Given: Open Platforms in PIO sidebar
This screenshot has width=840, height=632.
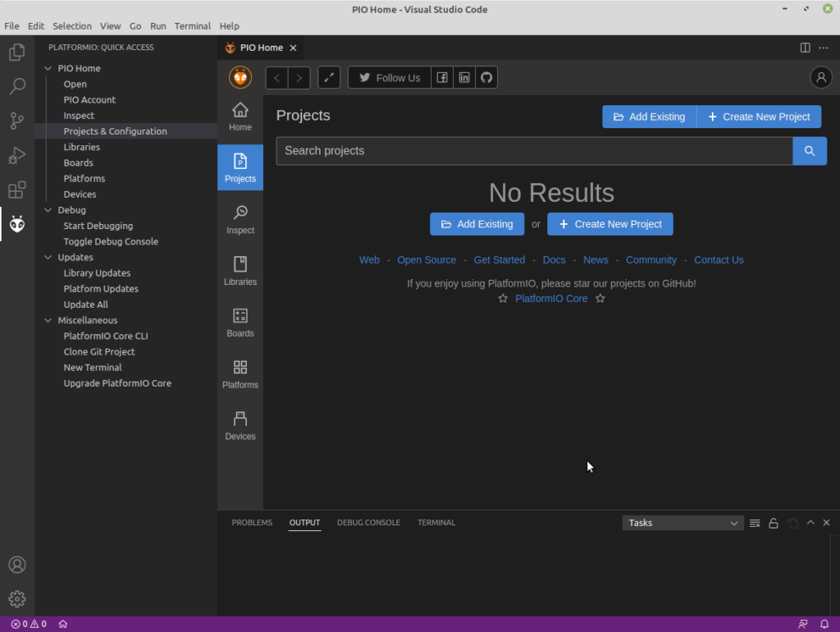Looking at the screenshot, I should click(240, 374).
